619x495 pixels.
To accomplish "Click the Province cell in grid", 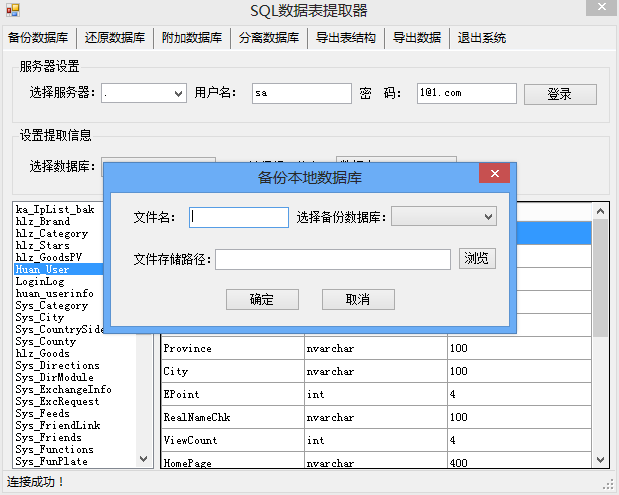I will (233, 348).
